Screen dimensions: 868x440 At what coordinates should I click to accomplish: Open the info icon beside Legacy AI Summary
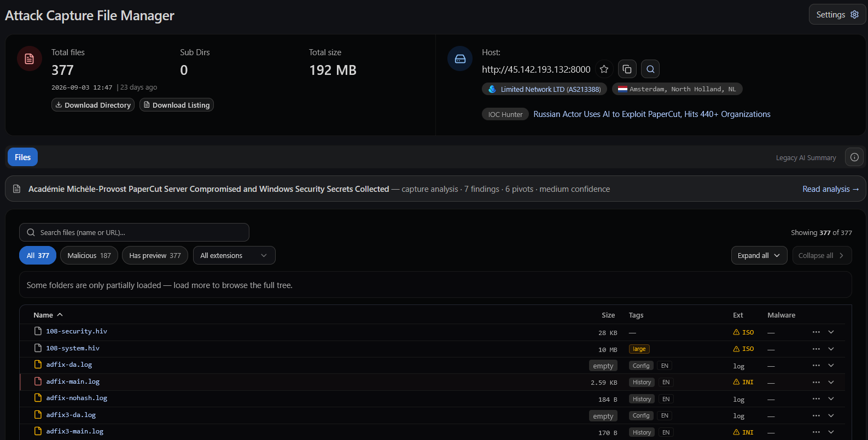(x=854, y=157)
